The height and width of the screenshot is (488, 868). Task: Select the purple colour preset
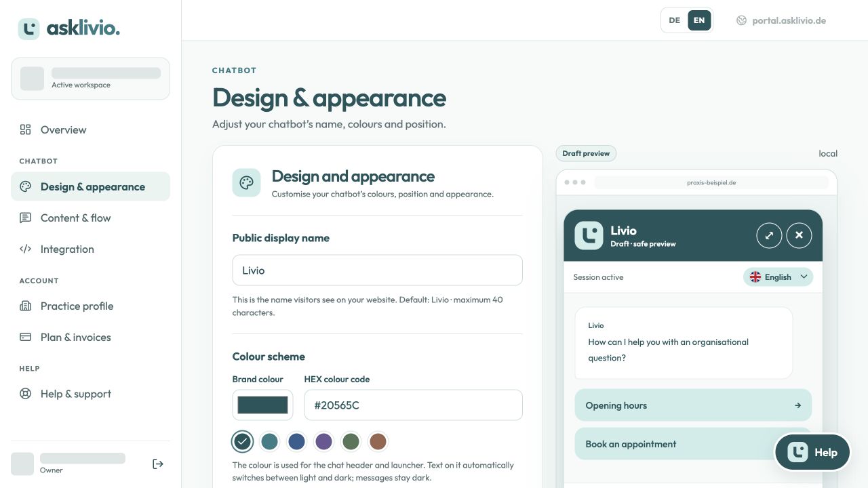(323, 442)
